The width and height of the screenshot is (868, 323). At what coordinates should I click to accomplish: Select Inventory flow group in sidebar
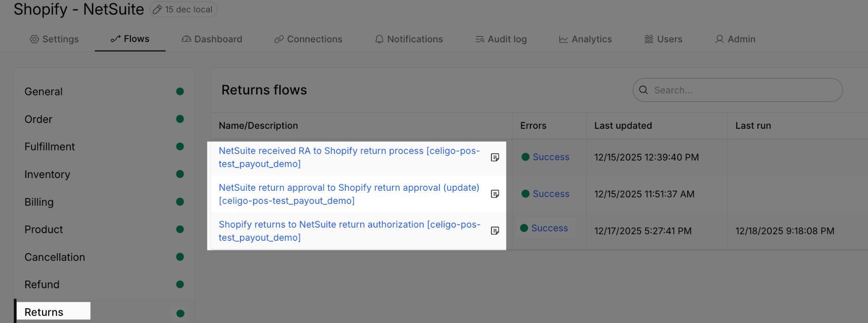(x=104, y=174)
